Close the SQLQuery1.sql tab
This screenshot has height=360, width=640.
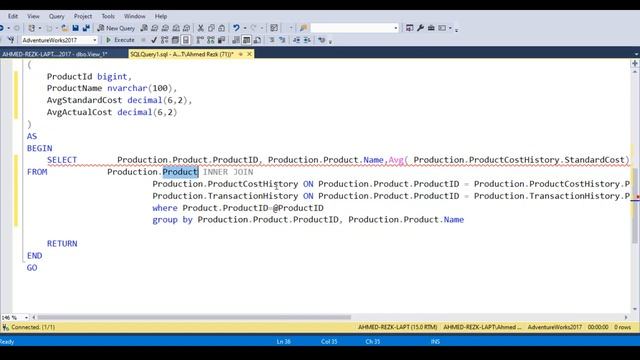249,54
